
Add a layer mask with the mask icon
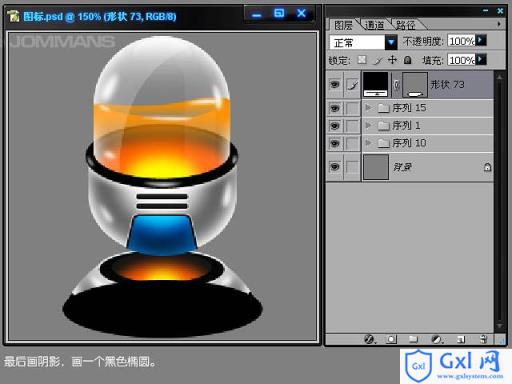pos(391,339)
